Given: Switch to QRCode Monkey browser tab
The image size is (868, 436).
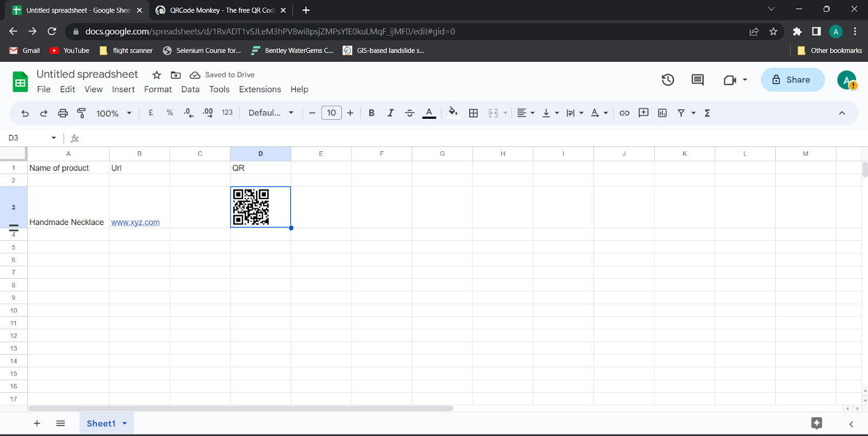Looking at the screenshot, I should point(221,10).
